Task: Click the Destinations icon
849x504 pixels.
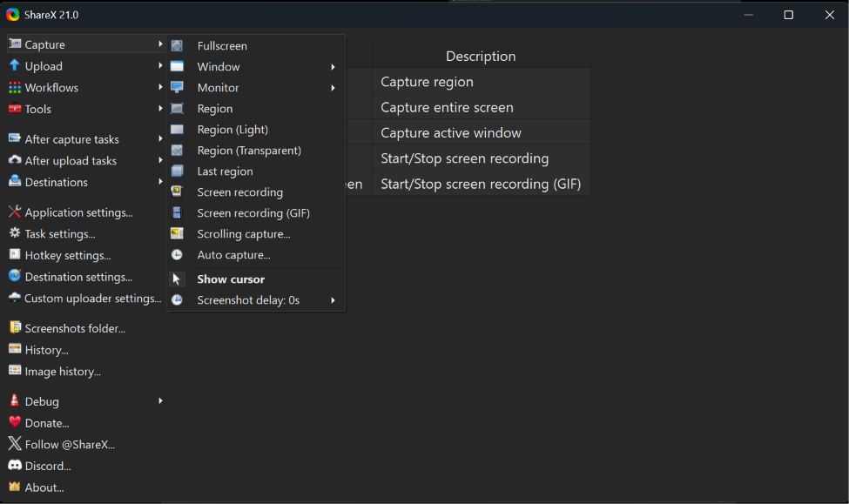Action: pos(15,181)
